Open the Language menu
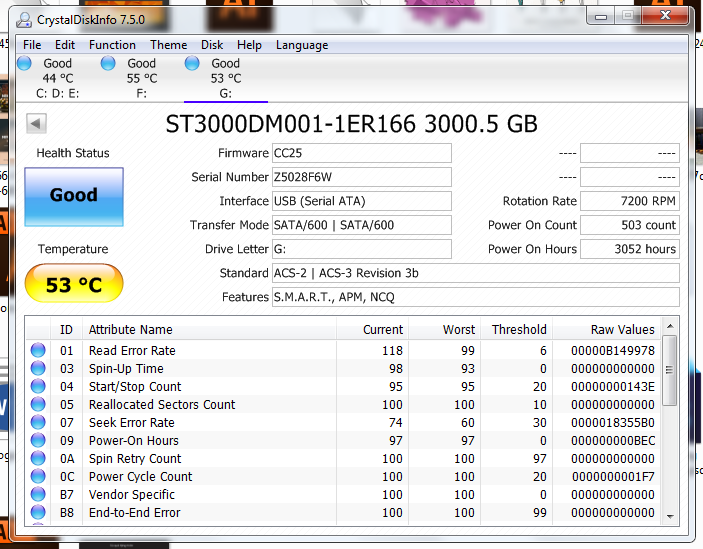The image size is (703, 549). click(302, 45)
